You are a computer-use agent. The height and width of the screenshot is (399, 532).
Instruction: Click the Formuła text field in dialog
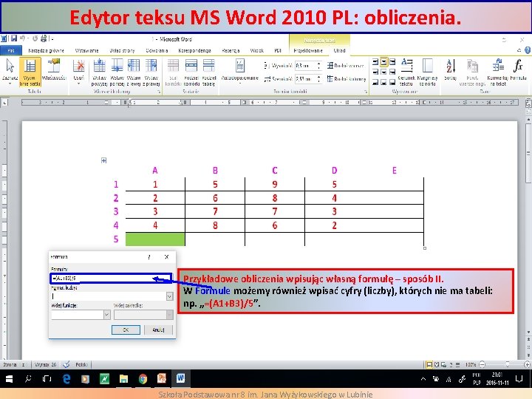tap(111, 279)
